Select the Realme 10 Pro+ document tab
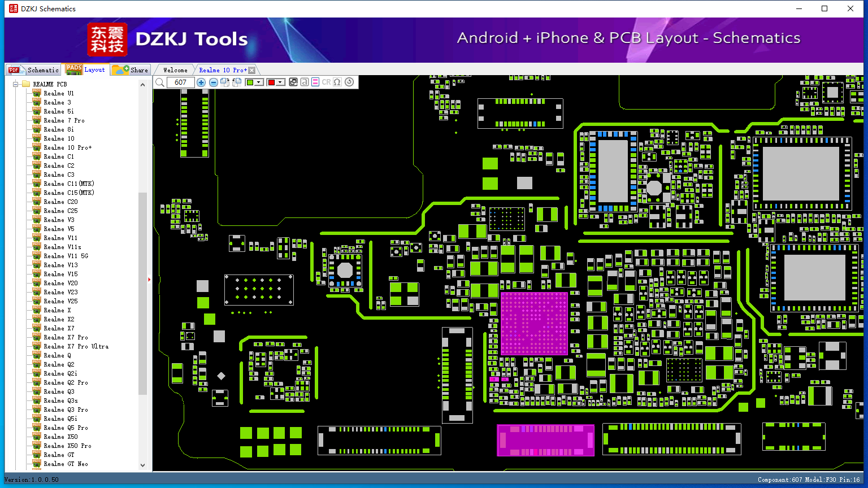868x488 pixels. tap(223, 70)
